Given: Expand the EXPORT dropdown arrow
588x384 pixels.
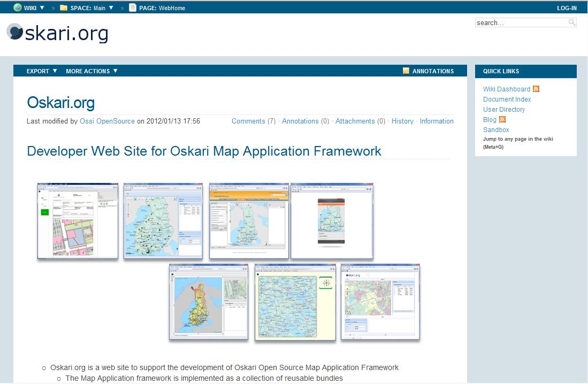Looking at the screenshot, I should point(55,71).
